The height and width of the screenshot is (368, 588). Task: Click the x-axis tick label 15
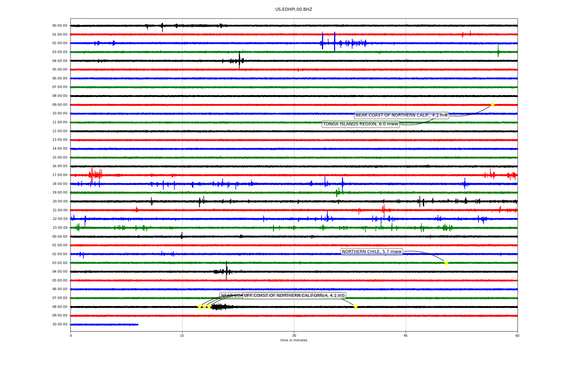pyautogui.click(x=182, y=335)
